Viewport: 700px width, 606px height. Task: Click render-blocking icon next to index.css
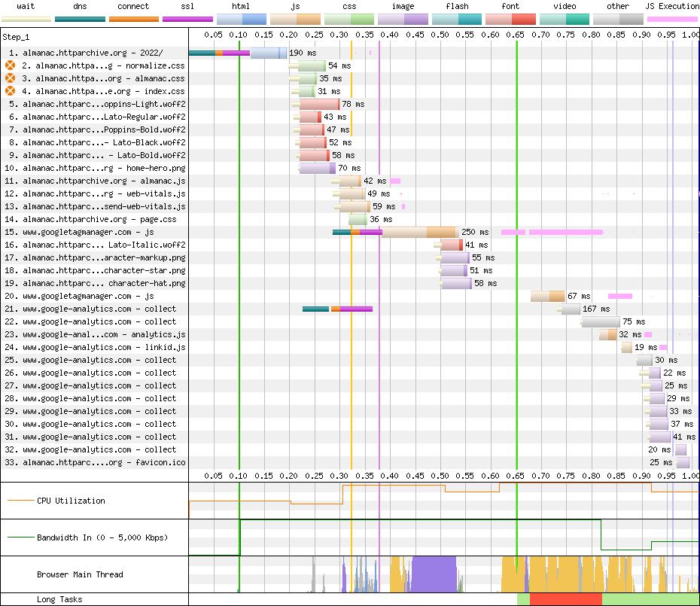tap(11, 91)
